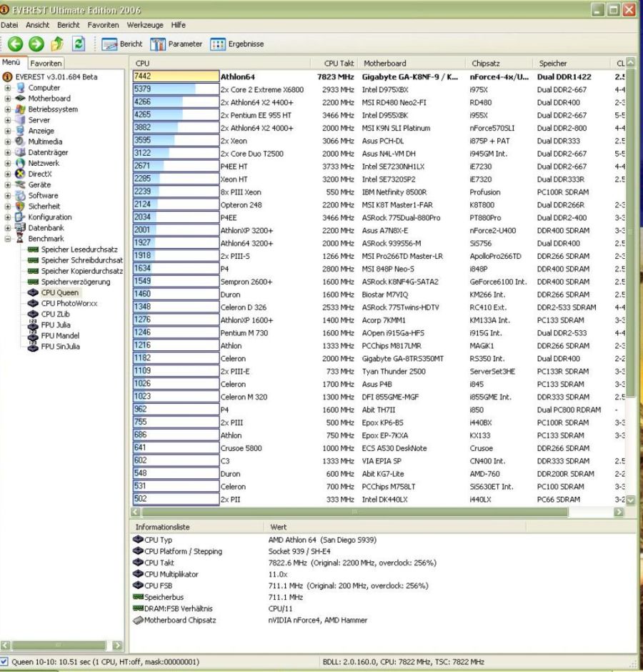Image resolution: width=643 pixels, height=672 pixels.
Task: Select the Benchmark hourglass icon
Action: (20, 239)
